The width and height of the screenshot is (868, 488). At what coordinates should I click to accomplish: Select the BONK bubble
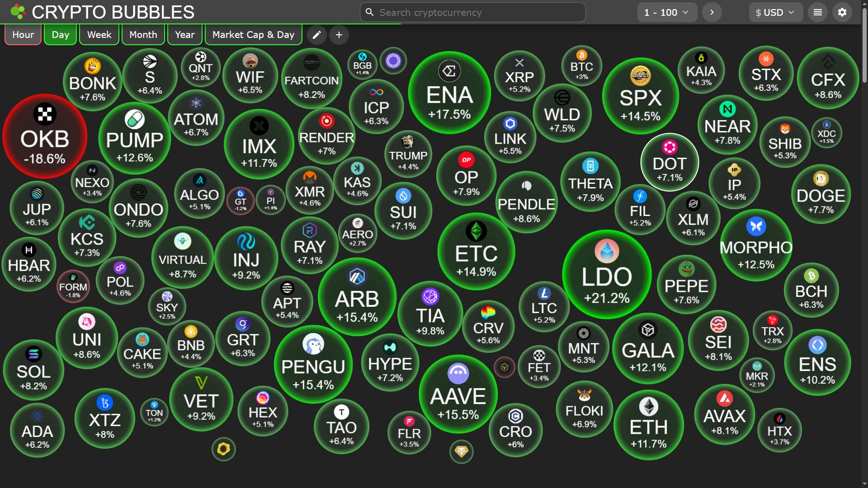point(93,82)
